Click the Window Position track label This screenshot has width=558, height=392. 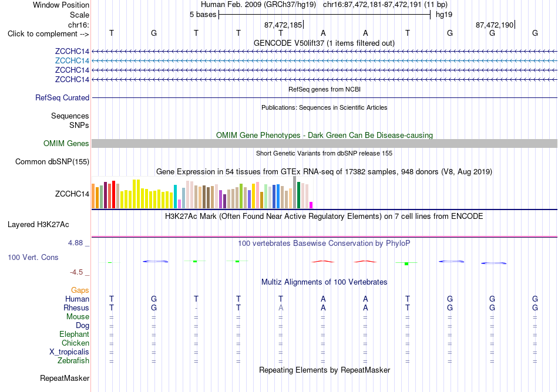[x=61, y=5]
